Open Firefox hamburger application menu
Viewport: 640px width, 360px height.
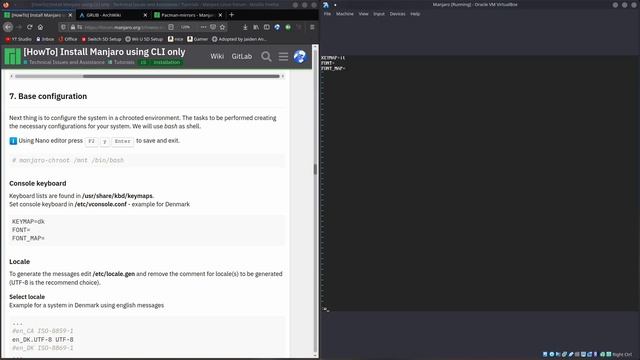coord(312,27)
